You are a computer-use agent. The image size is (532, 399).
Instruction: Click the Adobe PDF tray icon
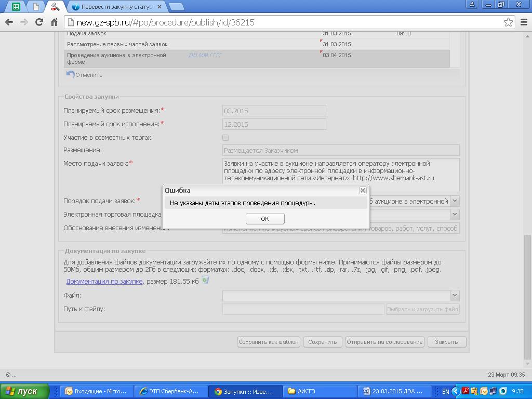465,391
